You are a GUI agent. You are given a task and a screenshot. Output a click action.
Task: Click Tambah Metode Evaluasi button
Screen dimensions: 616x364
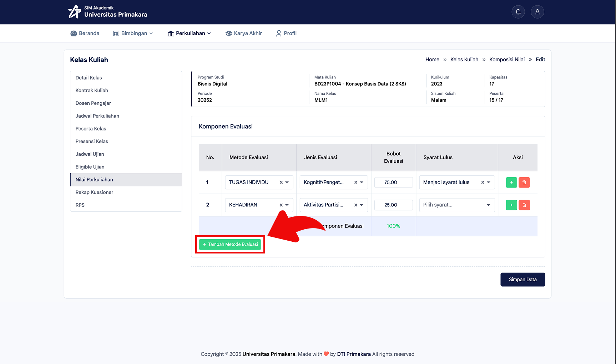tap(230, 244)
